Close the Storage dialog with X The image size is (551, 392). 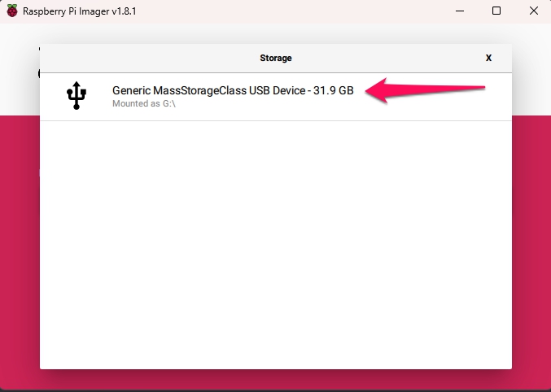(488, 59)
